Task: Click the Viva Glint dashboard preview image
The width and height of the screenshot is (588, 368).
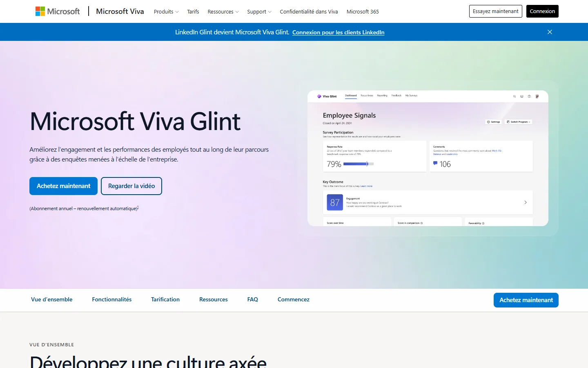Action: [428, 158]
